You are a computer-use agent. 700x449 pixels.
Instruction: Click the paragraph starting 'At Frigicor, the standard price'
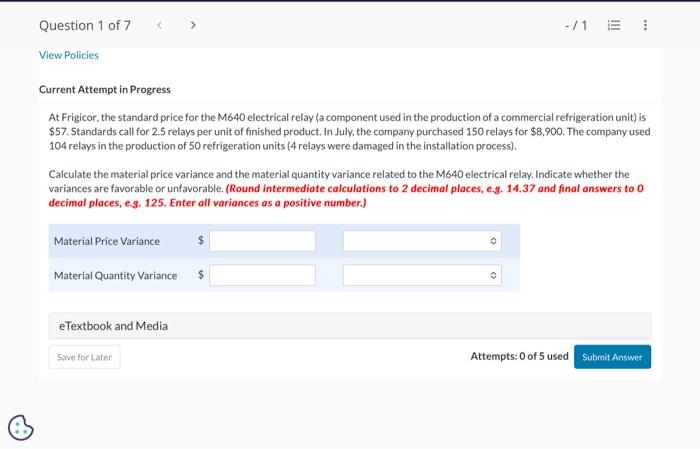point(350,132)
